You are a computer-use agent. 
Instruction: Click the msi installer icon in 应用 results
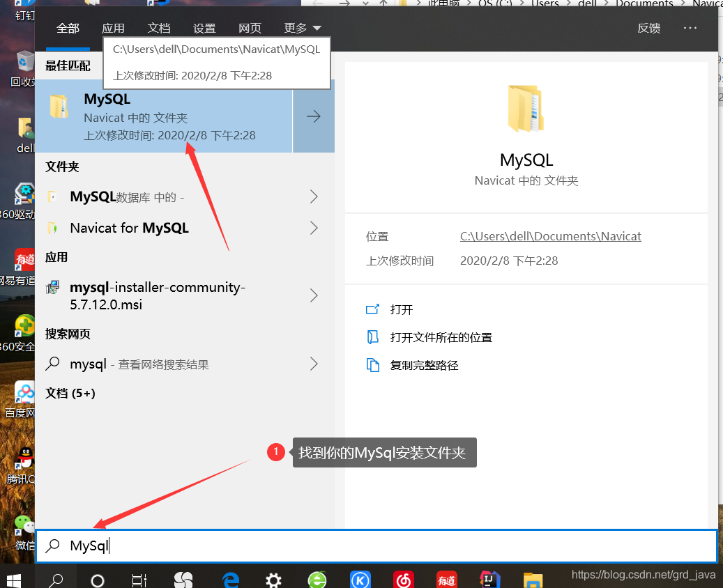point(52,288)
